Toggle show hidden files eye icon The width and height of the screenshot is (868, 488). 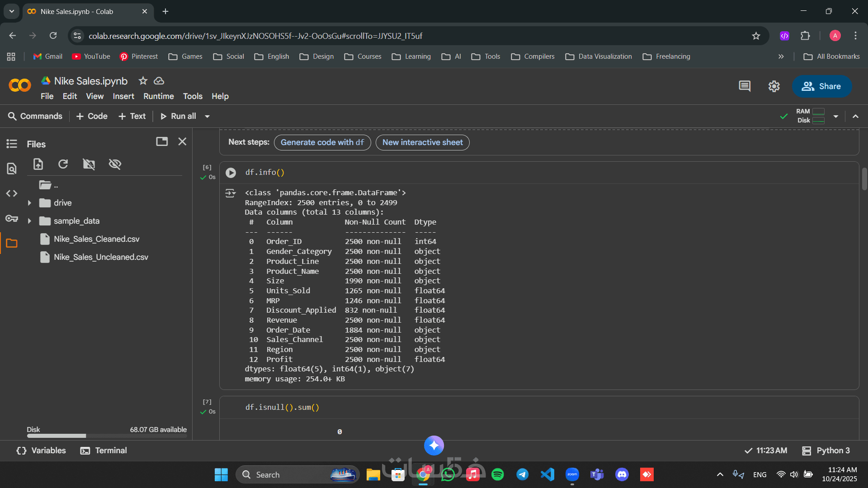pyautogui.click(x=115, y=164)
